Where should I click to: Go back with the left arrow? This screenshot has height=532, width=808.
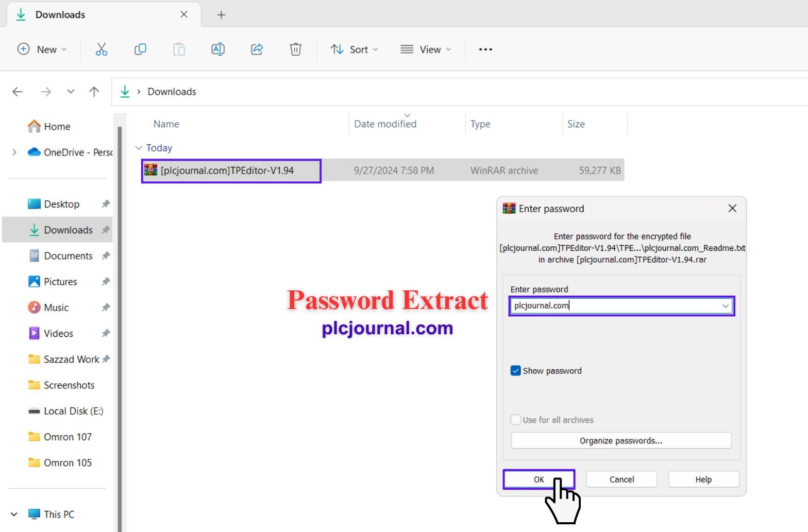[x=18, y=92]
